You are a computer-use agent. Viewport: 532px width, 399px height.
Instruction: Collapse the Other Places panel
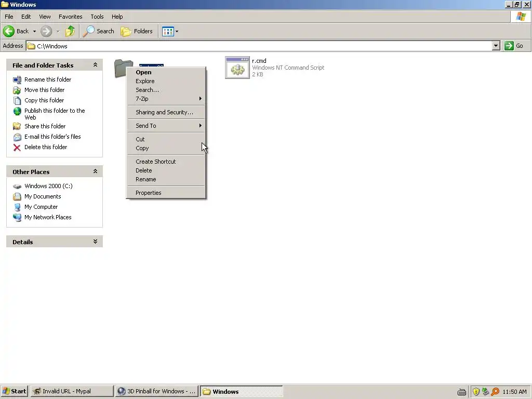tap(96, 171)
